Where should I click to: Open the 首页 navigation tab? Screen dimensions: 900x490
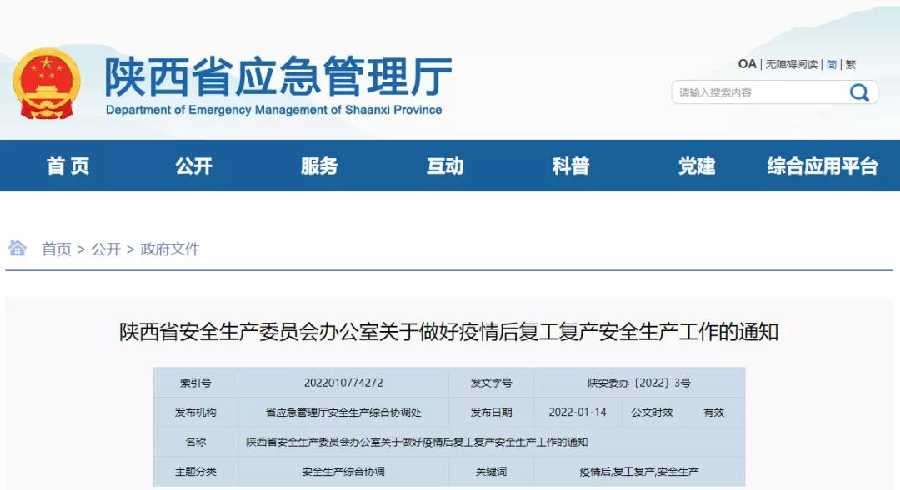68,166
